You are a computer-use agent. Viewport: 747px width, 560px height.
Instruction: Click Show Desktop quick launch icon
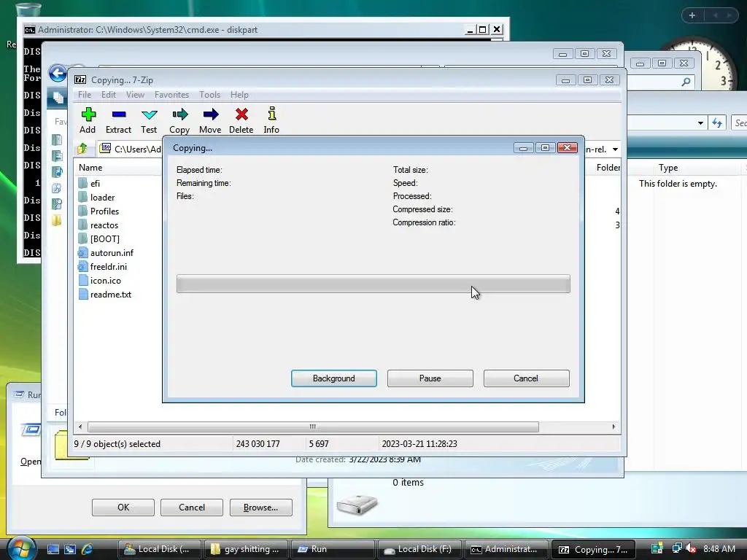coord(53,549)
